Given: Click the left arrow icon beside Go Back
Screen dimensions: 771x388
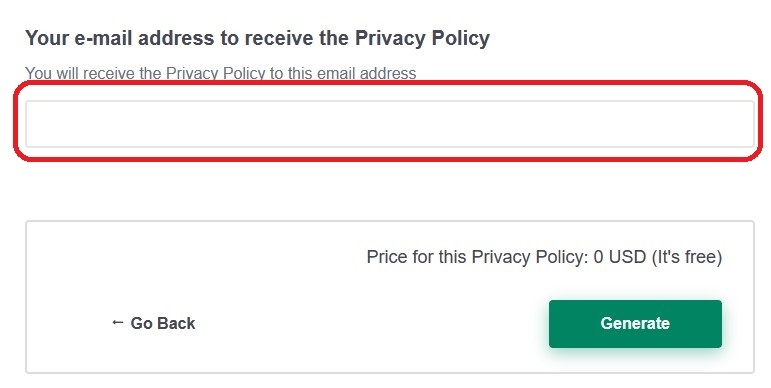Looking at the screenshot, I should coord(117,322).
